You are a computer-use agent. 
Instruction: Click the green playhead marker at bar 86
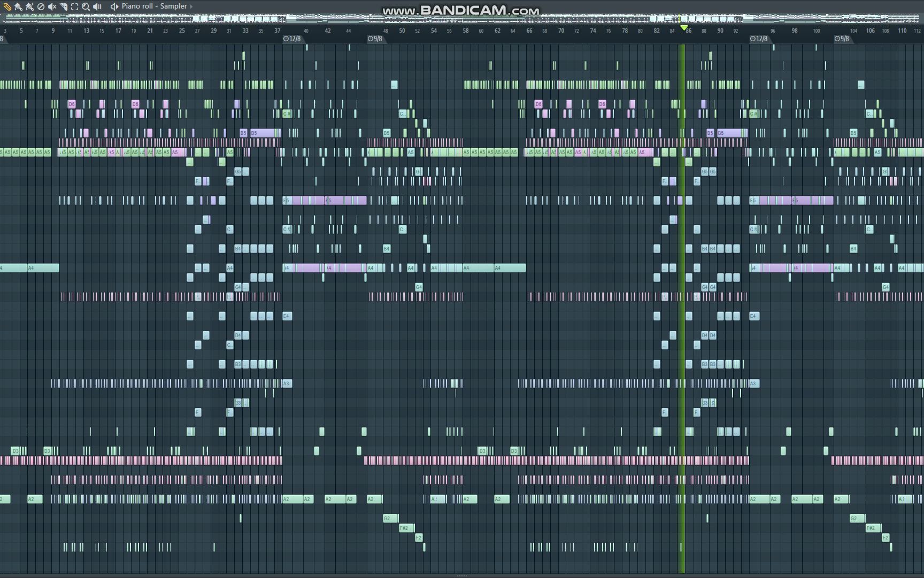(x=684, y=27)
